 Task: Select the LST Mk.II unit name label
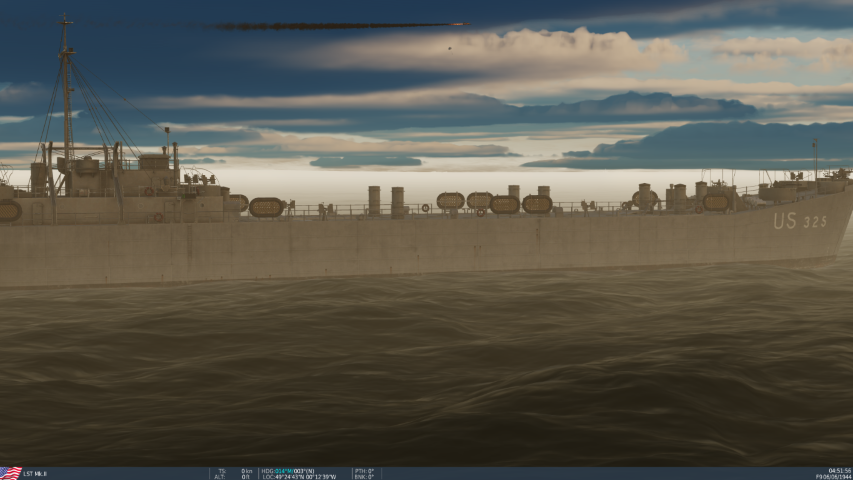[36, 474]
